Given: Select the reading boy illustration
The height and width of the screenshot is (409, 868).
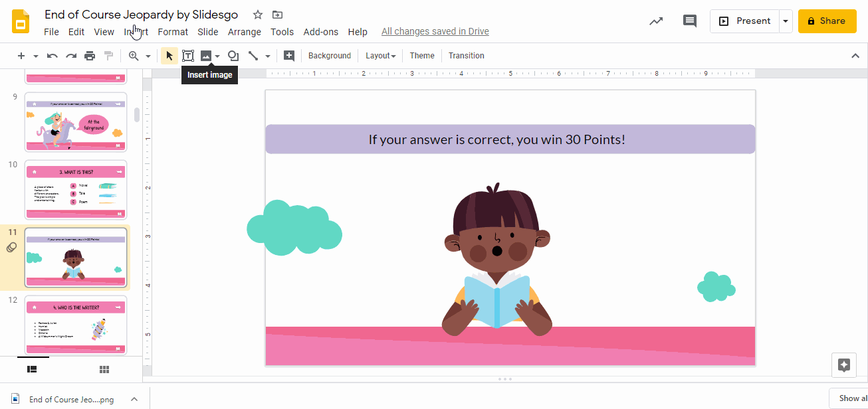Looking at the screenshot, I should (x=497, y=260).
